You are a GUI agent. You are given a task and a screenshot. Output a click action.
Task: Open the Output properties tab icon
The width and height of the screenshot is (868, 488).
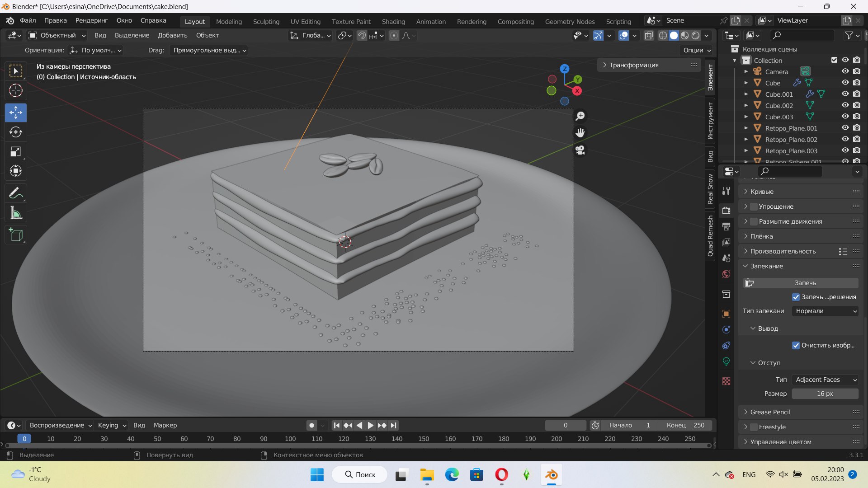pyautogui.click(x=726, y=226)
